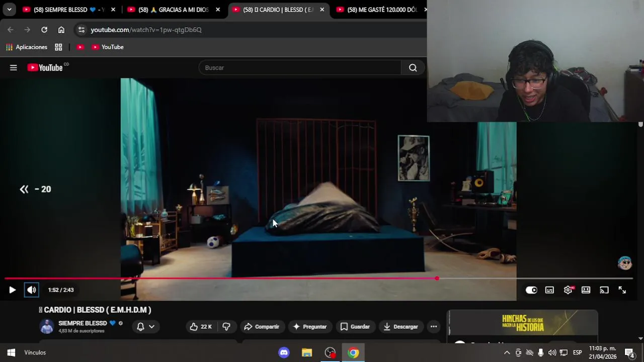
Task: Open the tray volume speaker icon
Action: tap(552, 352)
